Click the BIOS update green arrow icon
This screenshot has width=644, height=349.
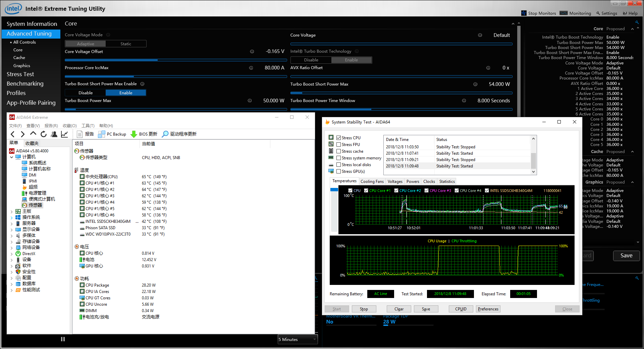click(134, 134)
